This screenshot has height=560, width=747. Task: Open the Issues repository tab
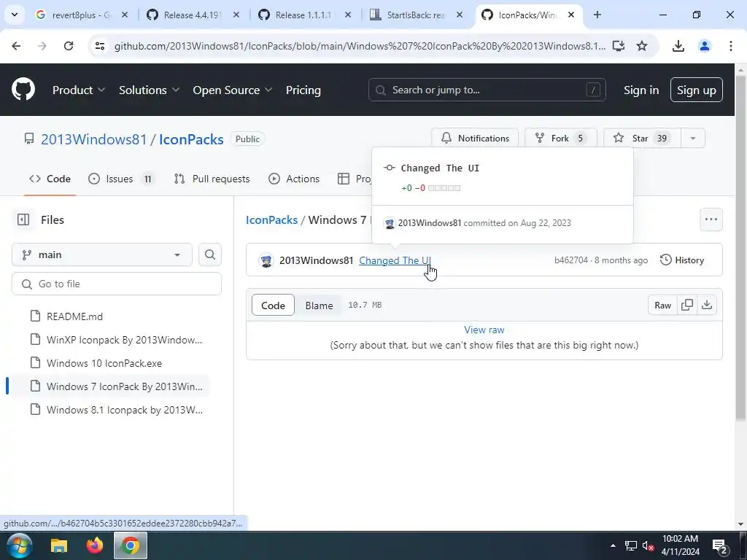(x=122, y=179)
